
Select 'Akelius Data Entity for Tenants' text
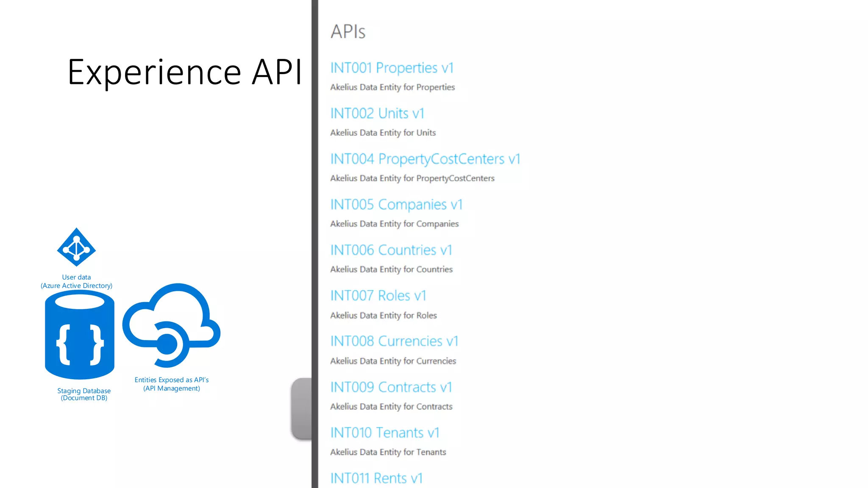(x=388, y=452)
